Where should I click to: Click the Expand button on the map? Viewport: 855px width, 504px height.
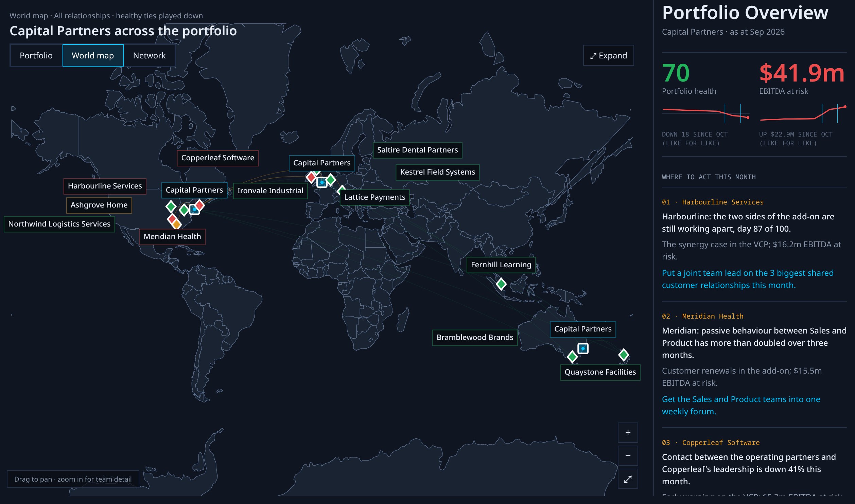point(608,55)
